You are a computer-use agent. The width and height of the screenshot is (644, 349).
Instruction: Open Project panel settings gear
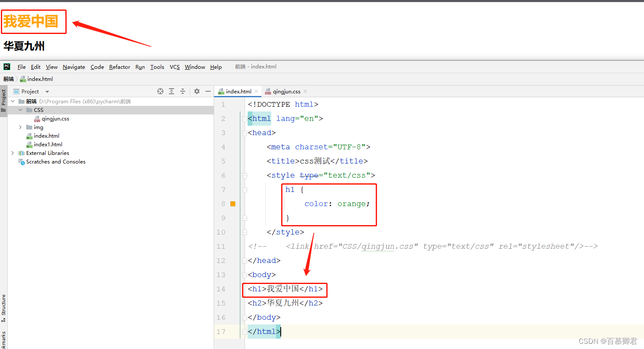click(x=197, y=91)
